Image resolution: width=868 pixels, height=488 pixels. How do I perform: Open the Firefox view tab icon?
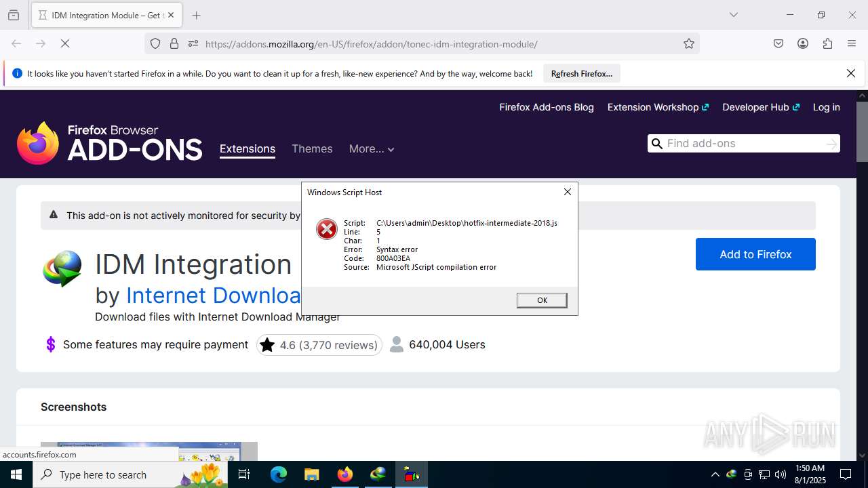(14, 15)
